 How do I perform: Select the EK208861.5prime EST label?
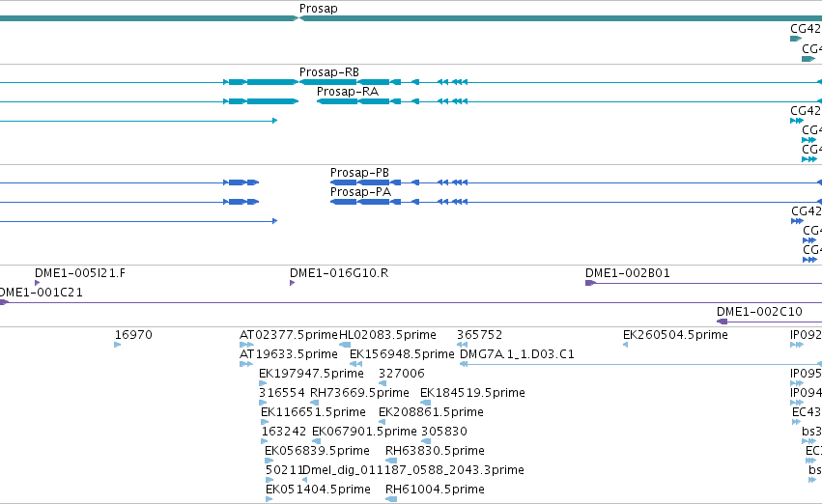coord(431,411)
